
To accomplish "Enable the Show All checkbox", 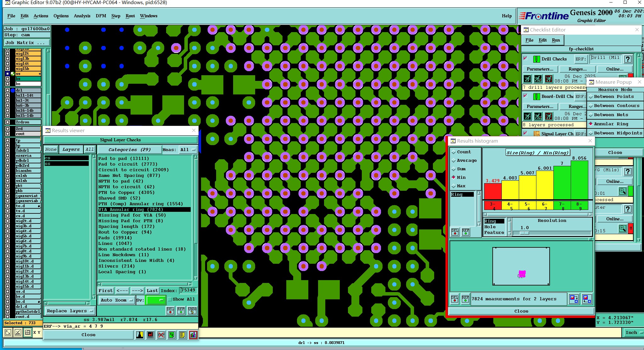I will point(170,299).
